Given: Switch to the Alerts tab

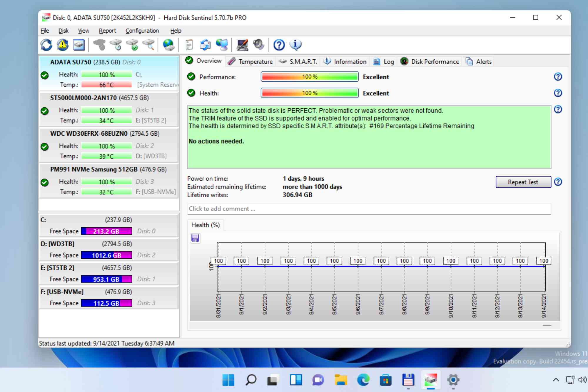Looking at the screenshot, I should coord(479,62).
